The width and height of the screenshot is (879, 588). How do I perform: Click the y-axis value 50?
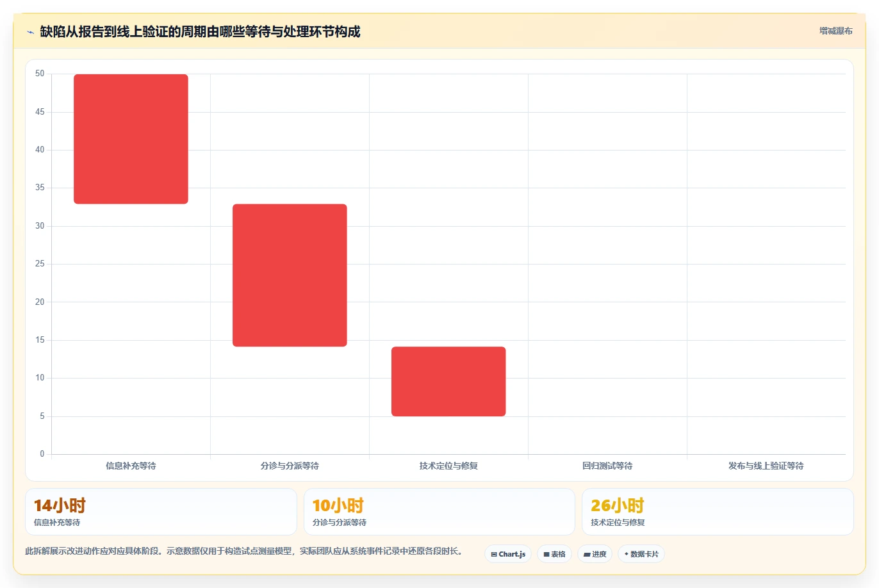pyautogui.click(x=40, y=74)
